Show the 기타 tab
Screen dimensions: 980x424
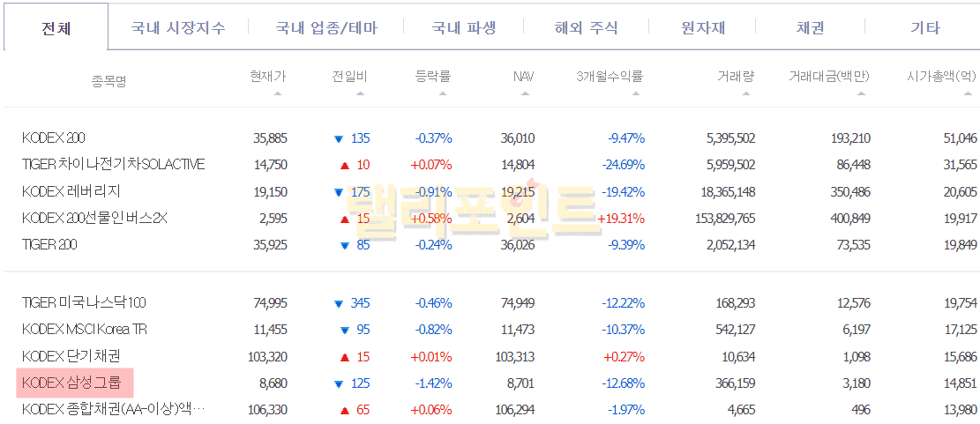coord(925,28)
